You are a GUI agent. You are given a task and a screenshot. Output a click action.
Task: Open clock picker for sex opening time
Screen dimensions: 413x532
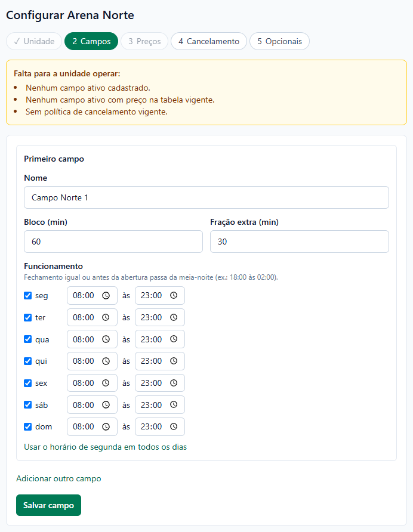pos(106,383)
